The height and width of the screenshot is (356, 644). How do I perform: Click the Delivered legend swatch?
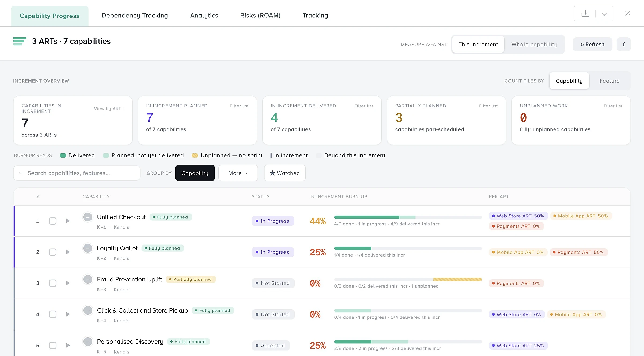63,155
